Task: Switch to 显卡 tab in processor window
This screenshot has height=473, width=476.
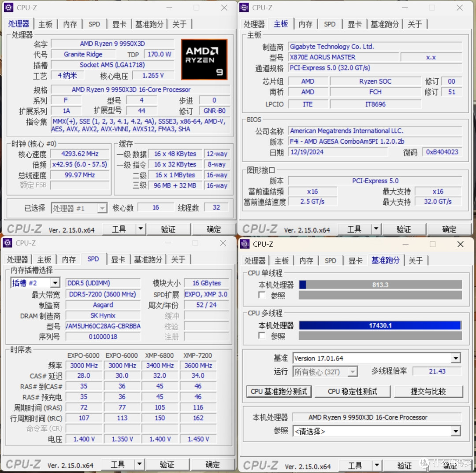Action: tap(119, 24)
